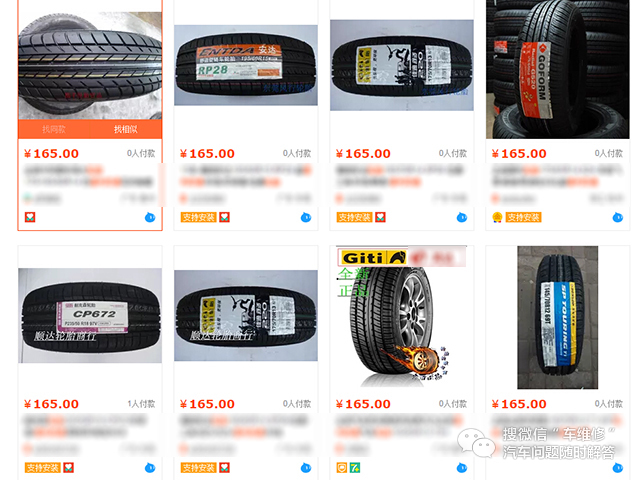Click the blurred title link under CP672 tire
This screenshot has width=640, height=480.
[x=86, y=426]
